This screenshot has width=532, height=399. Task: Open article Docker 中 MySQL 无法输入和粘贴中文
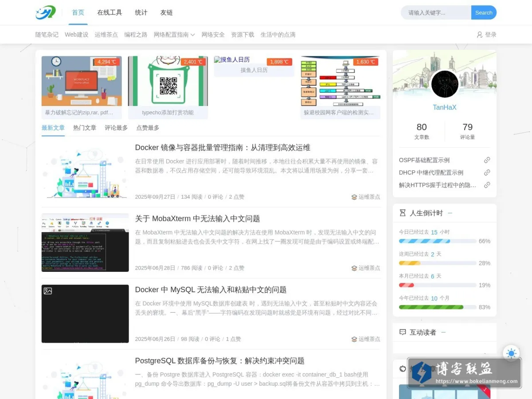(211, 289)
